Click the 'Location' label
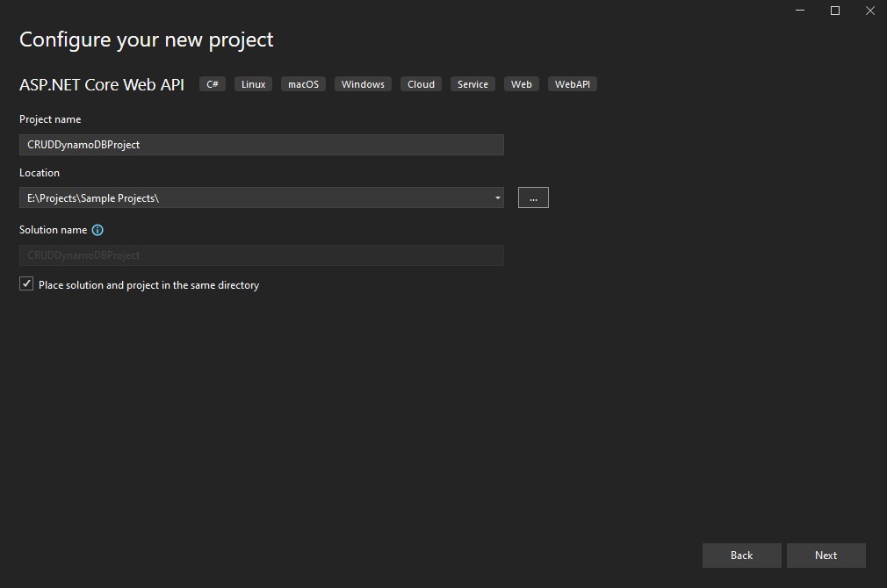 (x=40, y=173)
